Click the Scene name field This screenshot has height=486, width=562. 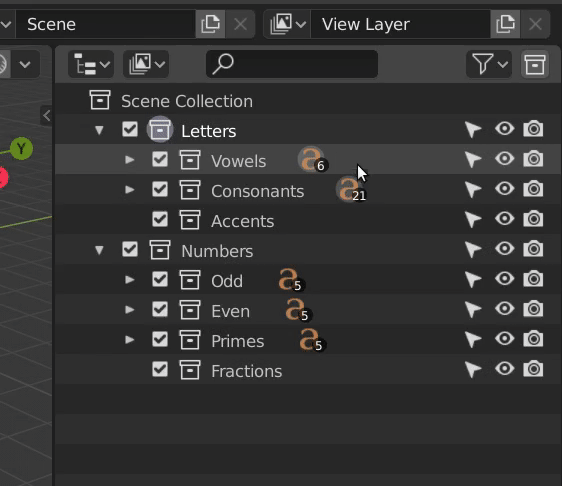[106, 24]
